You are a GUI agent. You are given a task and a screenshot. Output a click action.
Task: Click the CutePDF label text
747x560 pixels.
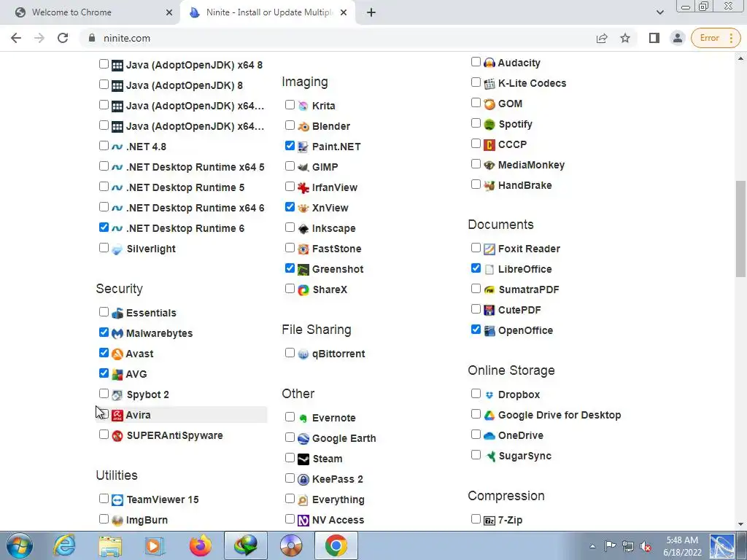[x=519, y=310]
